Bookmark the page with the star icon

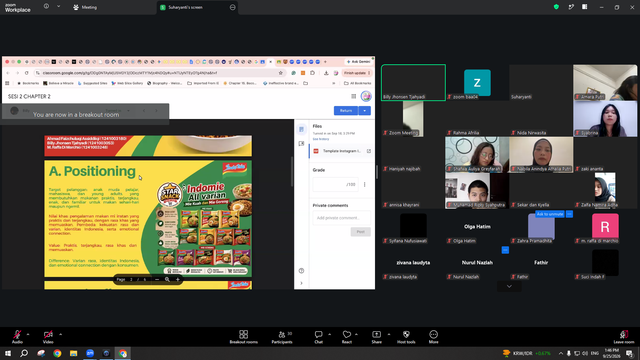pos(280,73)
